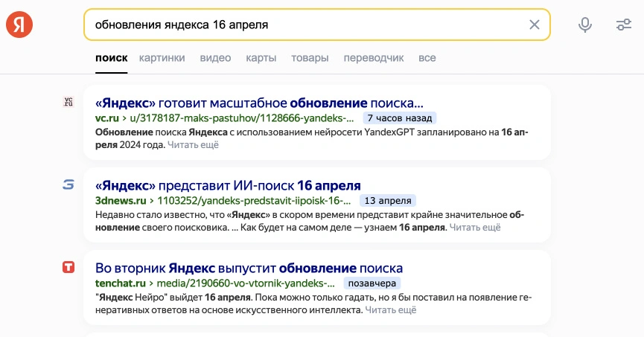Focus the search input field

click(298, 25)
